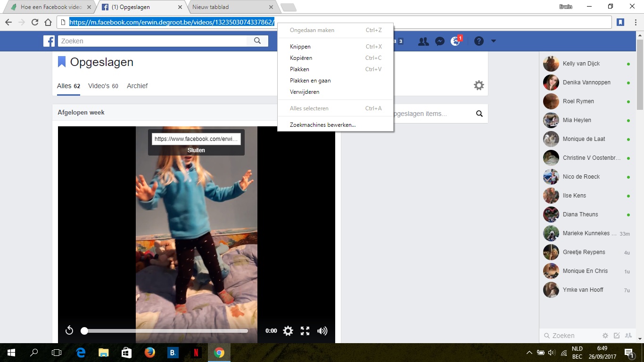The image size is (644, 362).
Task: Expand hidden system tray icons chevron
Action: (x=529, y=353)
